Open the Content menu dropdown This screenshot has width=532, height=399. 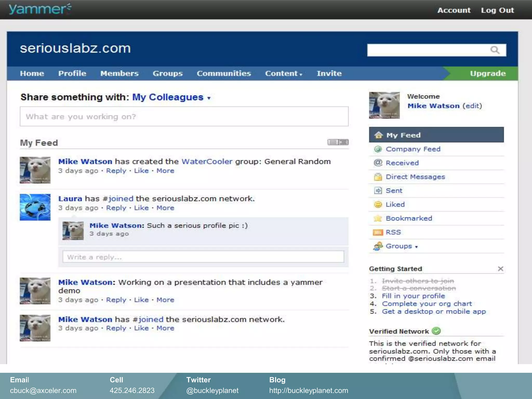(x=284, y=74)
